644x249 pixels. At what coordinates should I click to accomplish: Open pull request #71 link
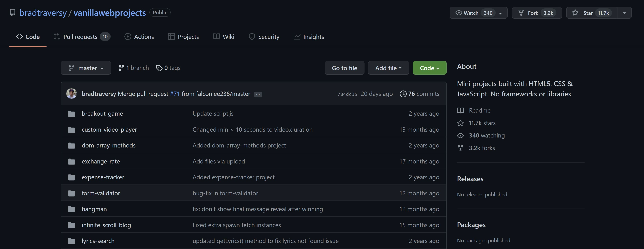point(175,94)
